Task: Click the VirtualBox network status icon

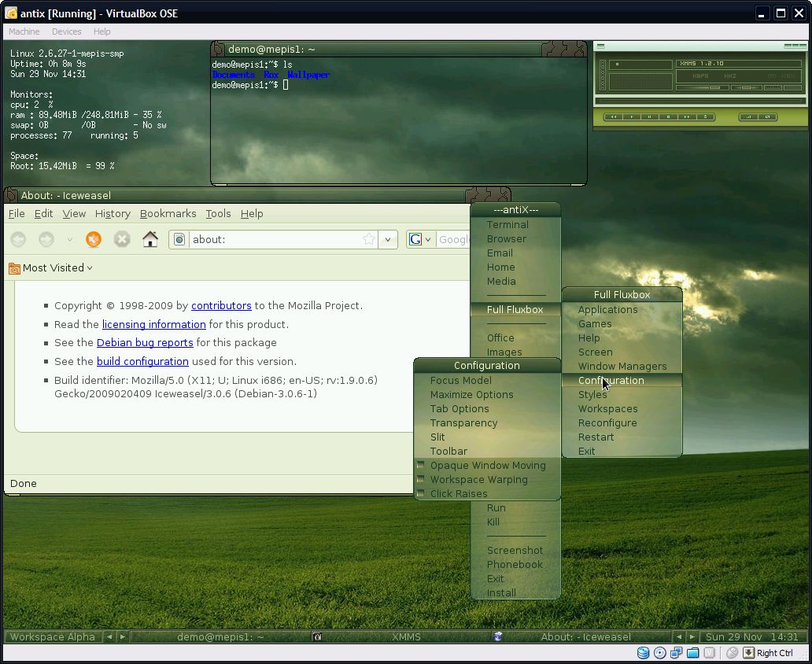Action: (677, 653)
